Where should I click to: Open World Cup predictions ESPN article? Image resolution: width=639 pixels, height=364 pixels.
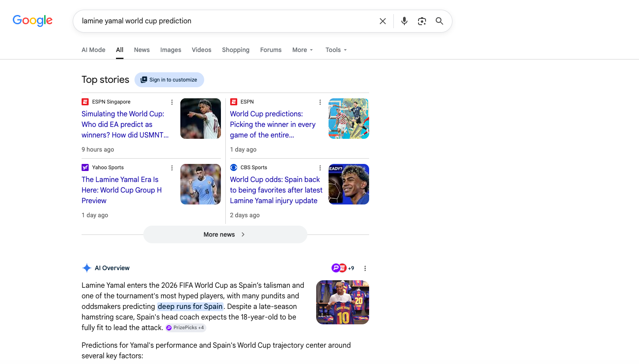click(x=273, y=124)
